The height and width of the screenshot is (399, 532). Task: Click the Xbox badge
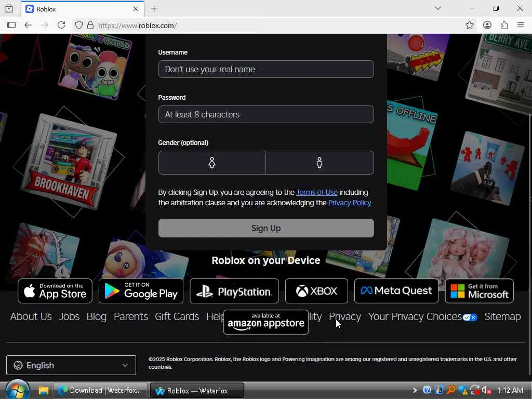(316, 291)
